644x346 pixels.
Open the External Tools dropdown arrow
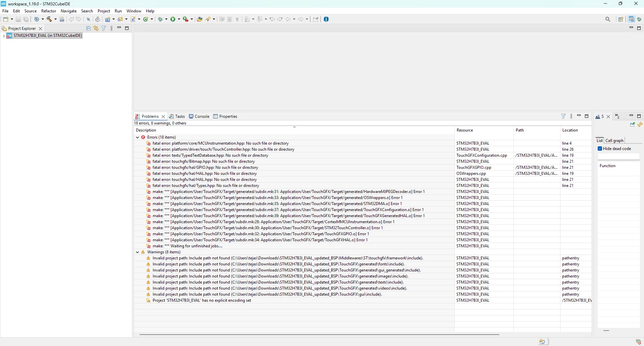[x=192, y=19]
